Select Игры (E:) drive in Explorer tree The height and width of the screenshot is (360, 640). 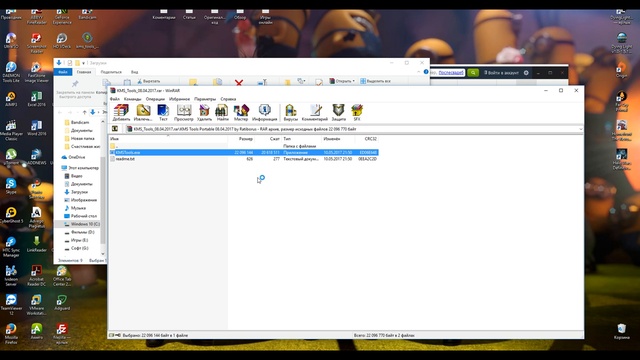[76, 240]
